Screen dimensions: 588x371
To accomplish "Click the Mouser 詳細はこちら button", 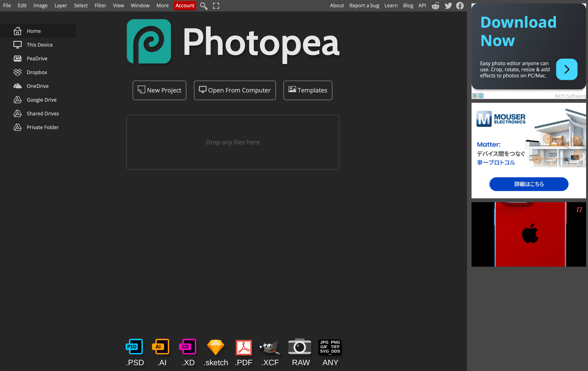I will pyautogui.click(x=529, y=184).
